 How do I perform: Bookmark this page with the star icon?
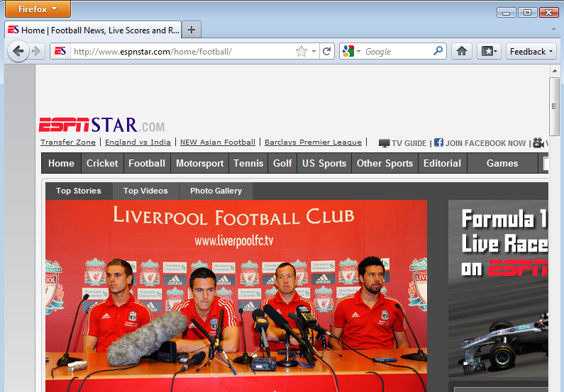click(302, 51)
